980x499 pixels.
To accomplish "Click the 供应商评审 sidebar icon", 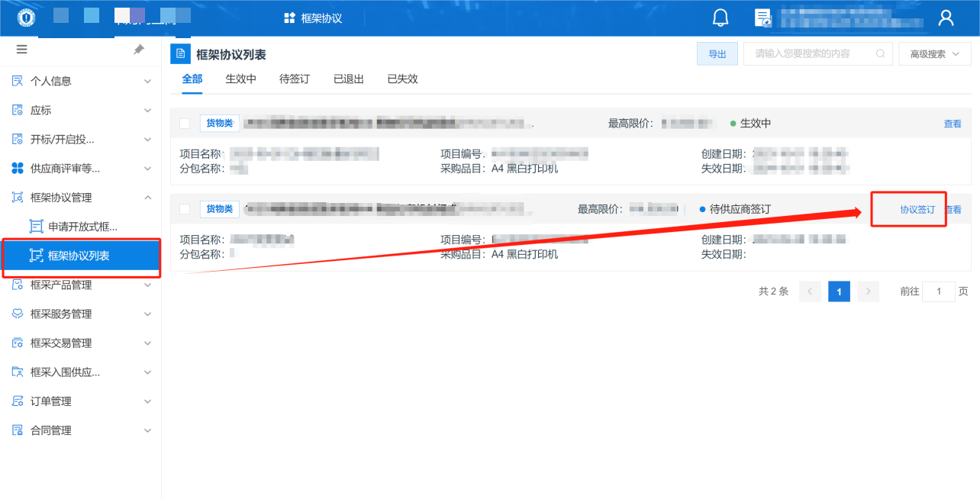I will [18, 168].
